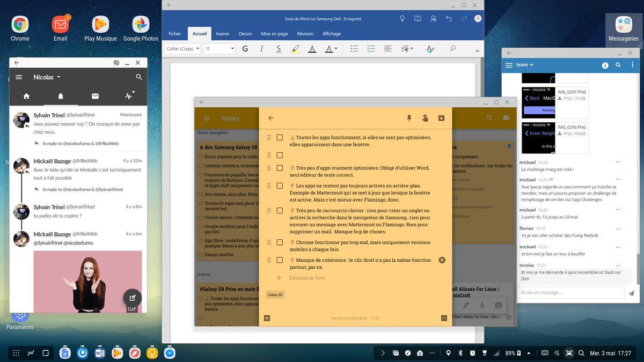Check the 'Toutes les apps fonctionnent' checkbox
The width and height of the screenshot is (644, 362).
tap(280, 138)
